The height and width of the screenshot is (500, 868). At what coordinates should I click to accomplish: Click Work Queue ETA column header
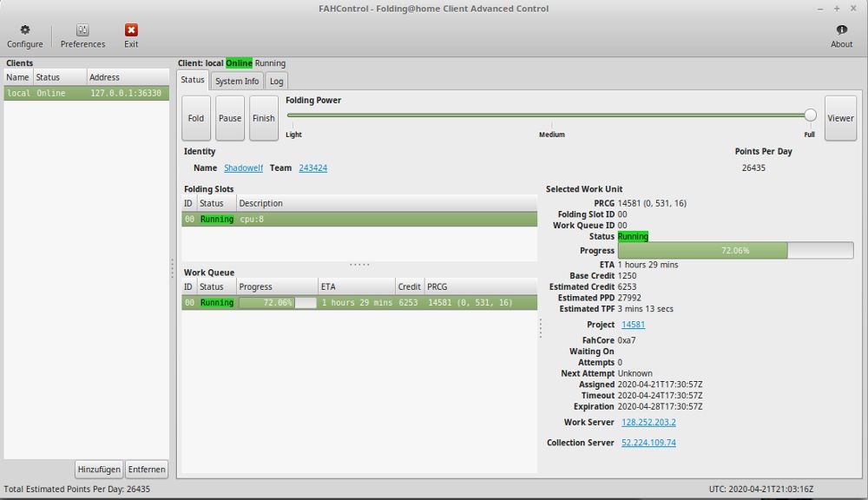(x=357, y=286)
